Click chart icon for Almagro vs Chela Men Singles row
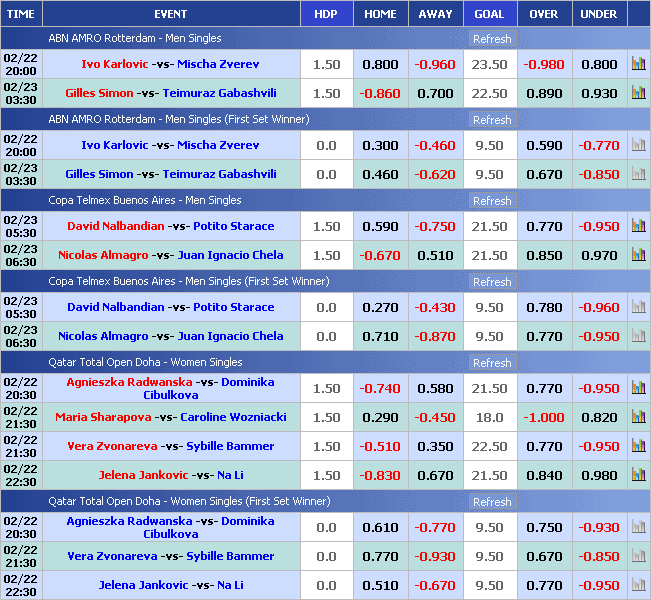651x600 pixels. (638, 255)
